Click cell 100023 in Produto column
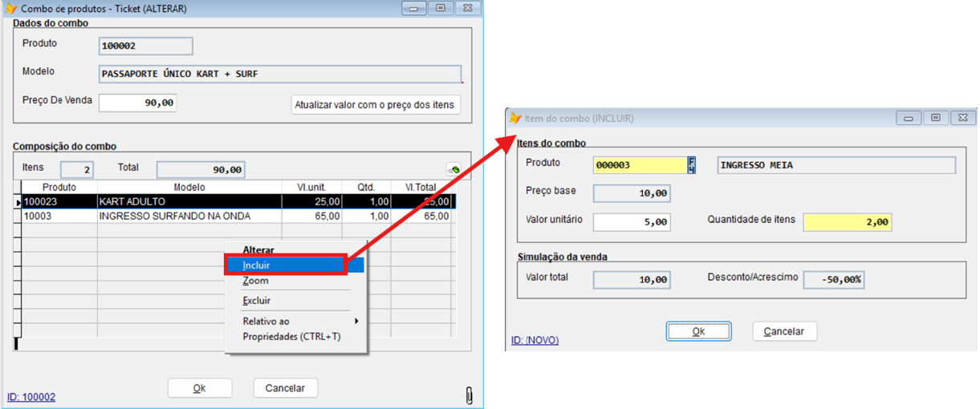The image size is (980, 409). pyautogui.click(x=59, y=201)
